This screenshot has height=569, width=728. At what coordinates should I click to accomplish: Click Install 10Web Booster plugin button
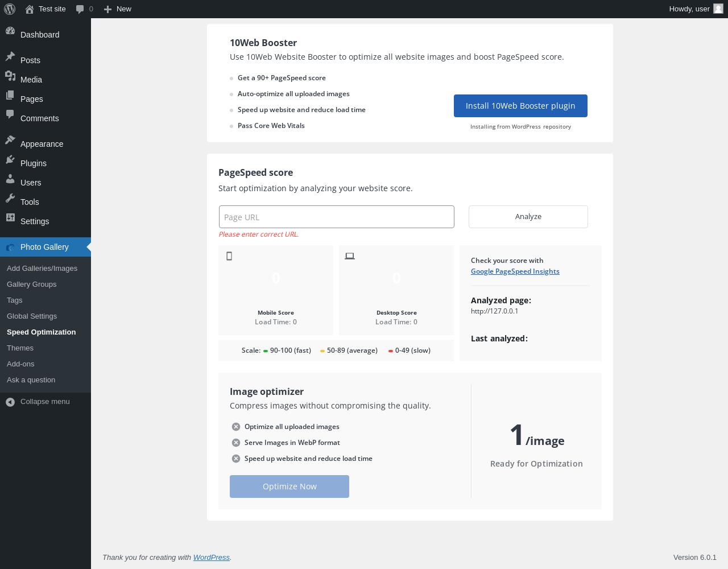(x=520, y=106)
